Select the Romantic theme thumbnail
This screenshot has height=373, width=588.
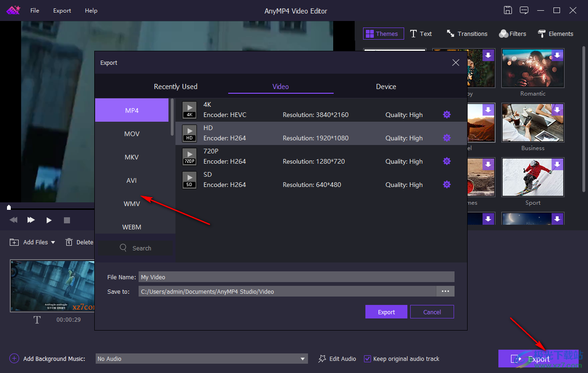click(x=532, y=68)
